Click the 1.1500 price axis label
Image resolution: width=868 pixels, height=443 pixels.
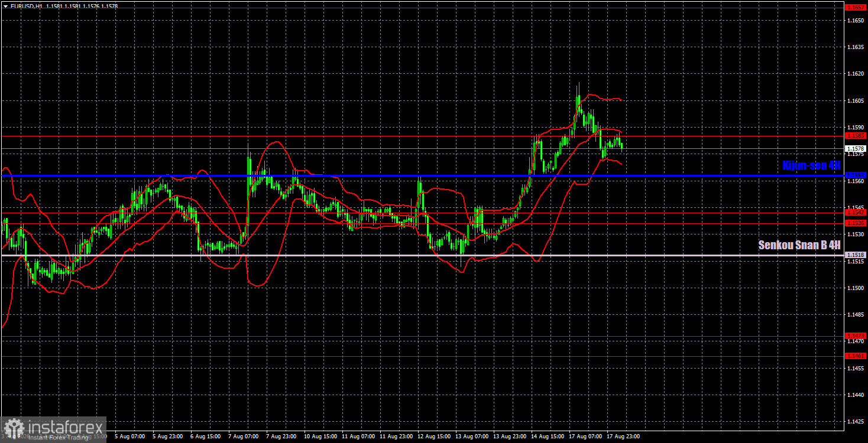click(x=856, y=288)
